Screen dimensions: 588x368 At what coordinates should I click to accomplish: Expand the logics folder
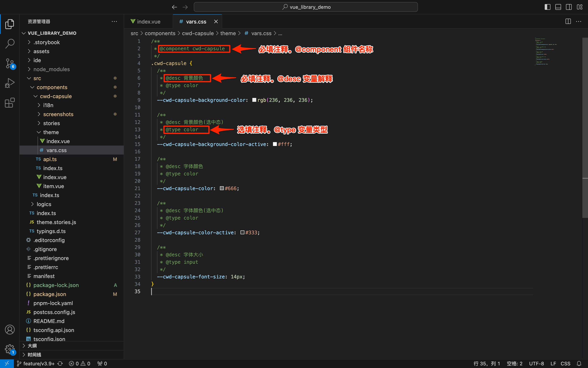(x=72, y=204)
